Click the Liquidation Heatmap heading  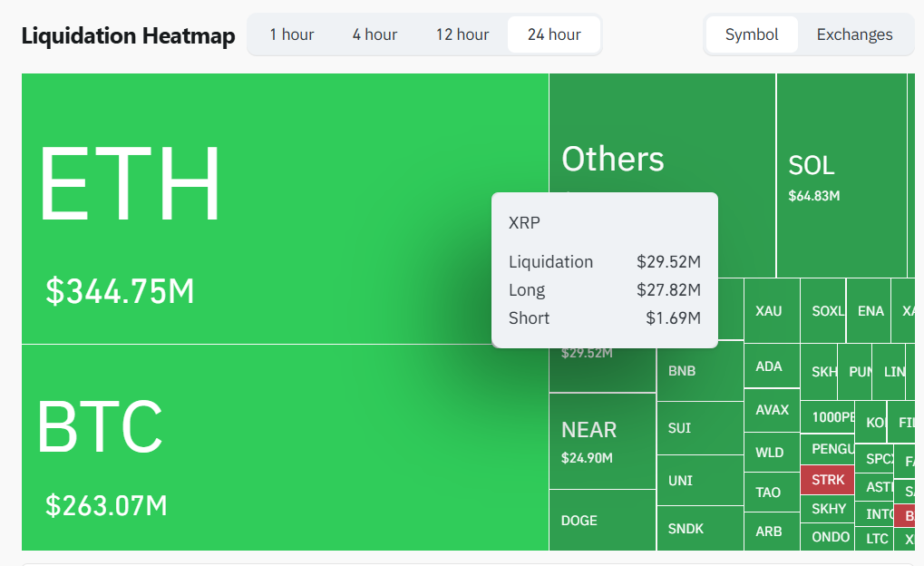(129, 36)
